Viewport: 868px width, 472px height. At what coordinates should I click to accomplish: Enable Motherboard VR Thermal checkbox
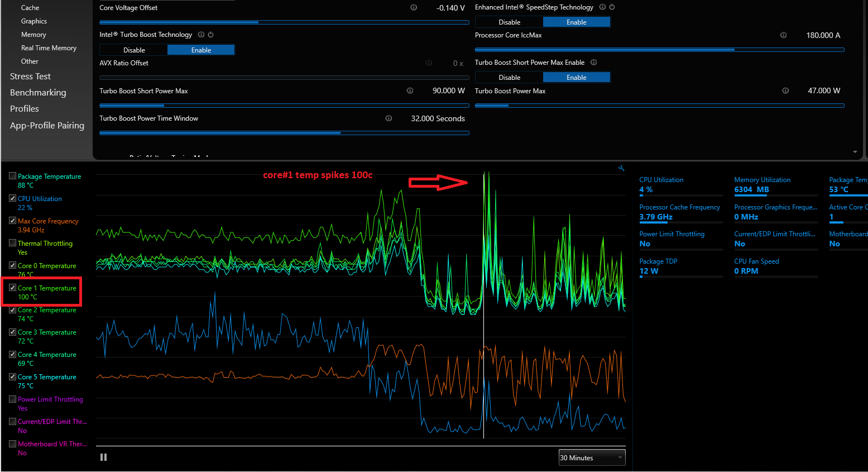[12, 444]
